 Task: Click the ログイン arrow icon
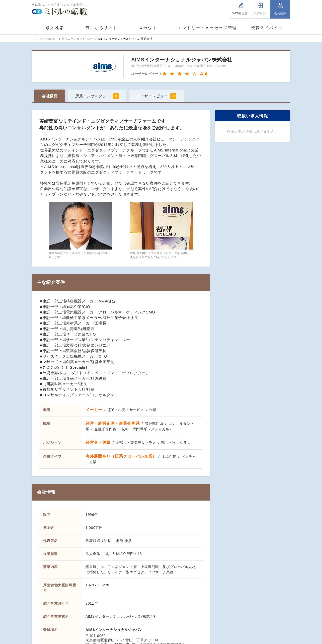click(260, 6)
